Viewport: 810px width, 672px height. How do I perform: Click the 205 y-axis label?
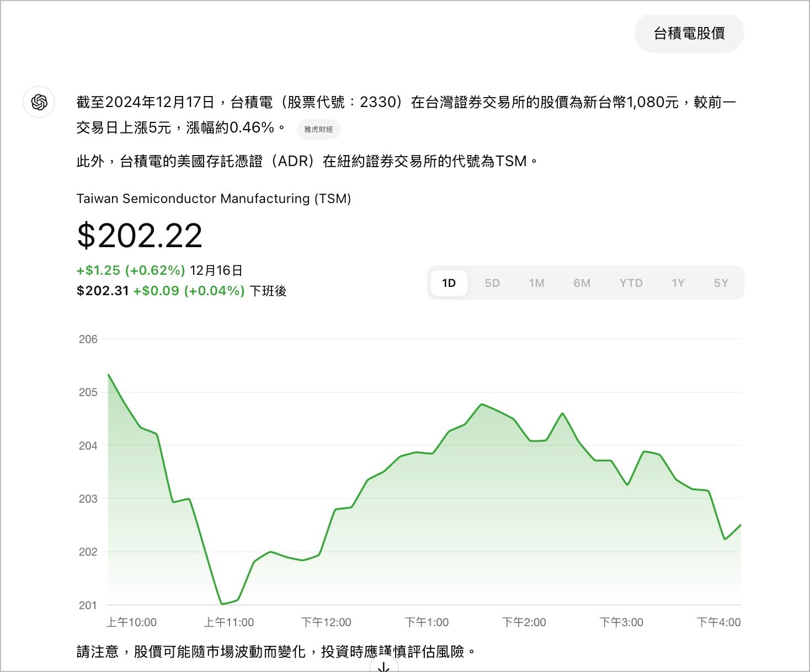click(x=88, y=392)
